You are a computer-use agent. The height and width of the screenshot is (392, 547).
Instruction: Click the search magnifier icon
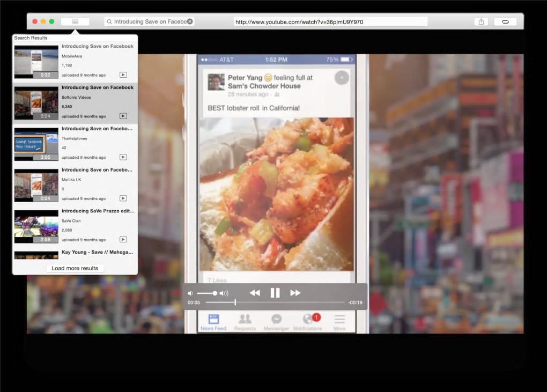[109, 21]
